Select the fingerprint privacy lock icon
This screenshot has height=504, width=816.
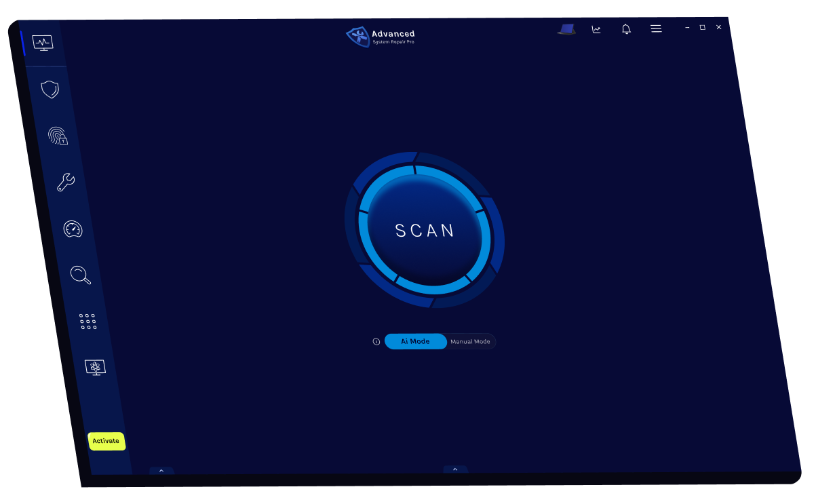point(58,136)
